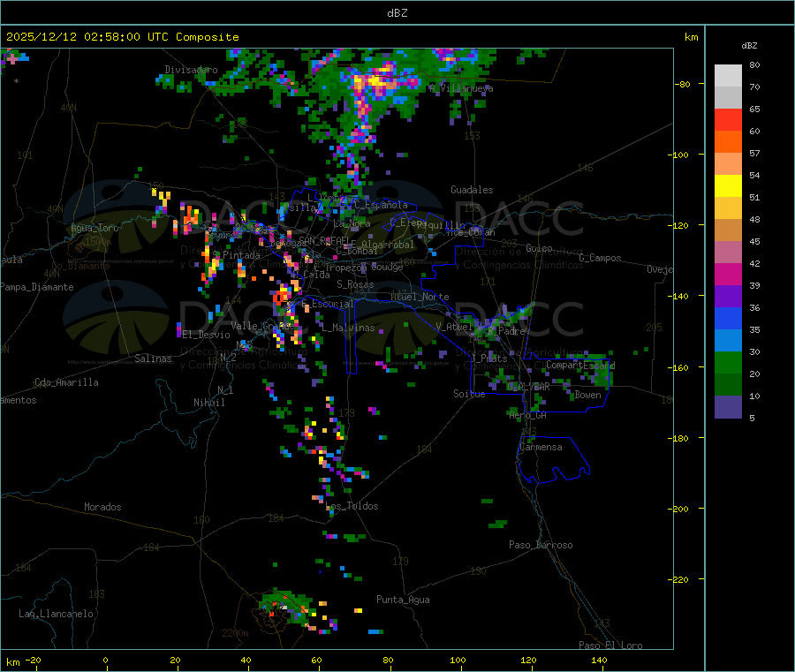This screenshot has width=795, height=672.
Task: Pick the magenta 39-42 dBZ legend band
Action: point(728,274)
